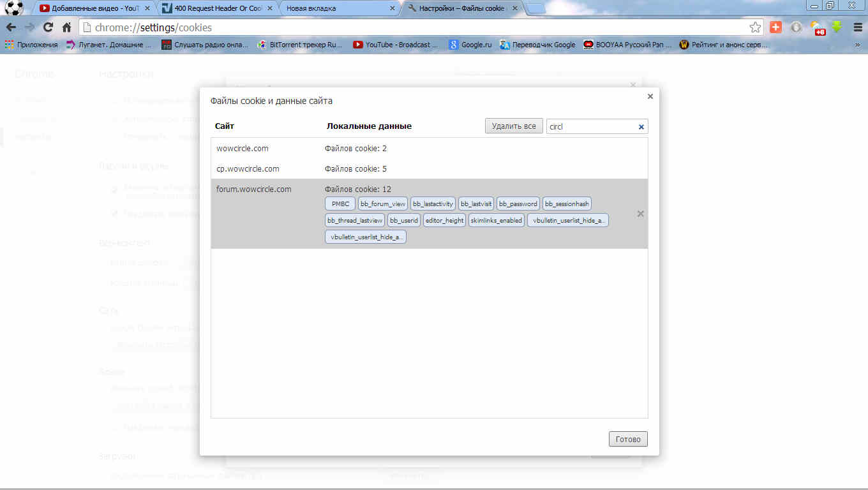Open the Chrome hamburger menu
Screen dimensions: 868x490
(x=857, y=27)
